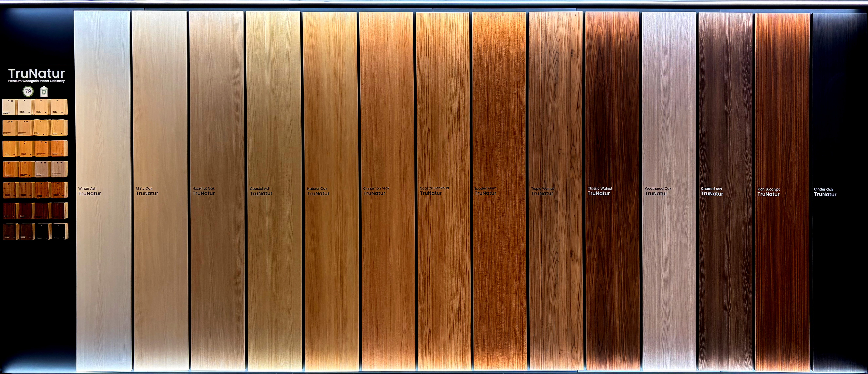Select the 'Weathered Oak' label text

point(658,189)
